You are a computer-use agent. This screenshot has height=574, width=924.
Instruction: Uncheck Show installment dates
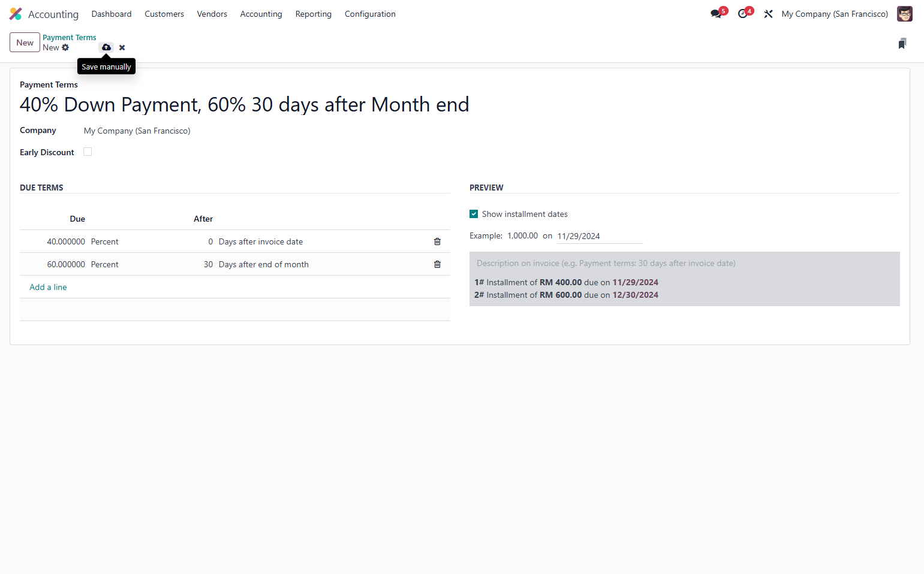pos(474,214)
